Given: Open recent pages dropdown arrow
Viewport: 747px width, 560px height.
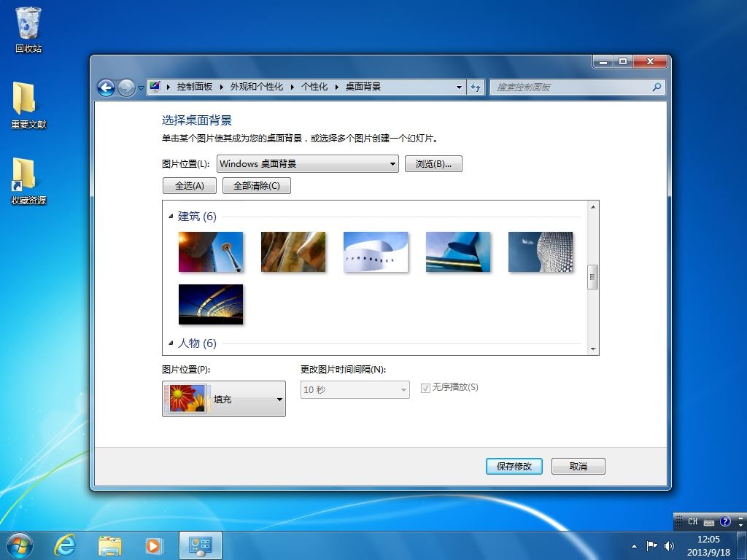Looking at the screenshot, I should [x=141, y=88].
